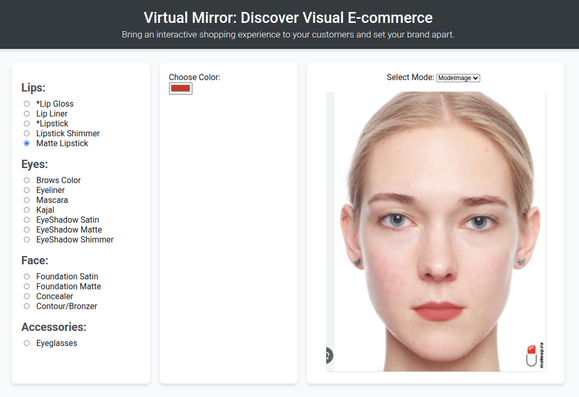Click the Eyes: section heading
The width and height of the screenshot is (579, 397).
(x=35, y=164)
